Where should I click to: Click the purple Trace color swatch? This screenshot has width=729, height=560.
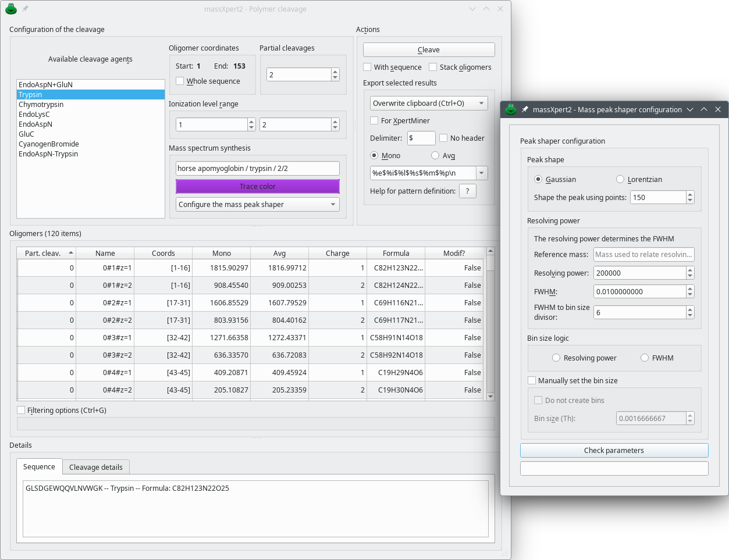pyautogui.click(x=257, y=187)
